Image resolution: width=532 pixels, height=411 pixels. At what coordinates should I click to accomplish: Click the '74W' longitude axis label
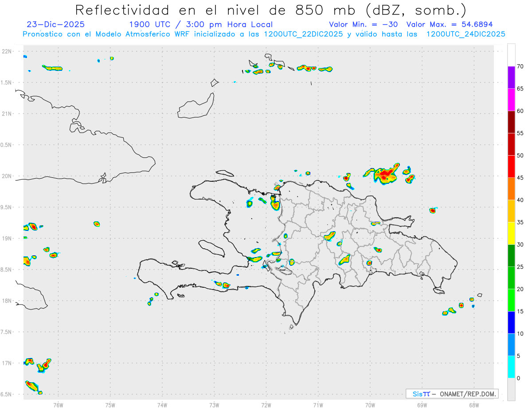pyautogui.click(x=162, y=405)
